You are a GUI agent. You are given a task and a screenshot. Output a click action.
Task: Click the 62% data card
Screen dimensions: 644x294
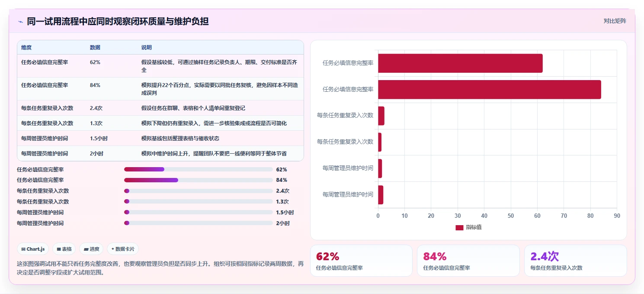(x=361, y=261)
